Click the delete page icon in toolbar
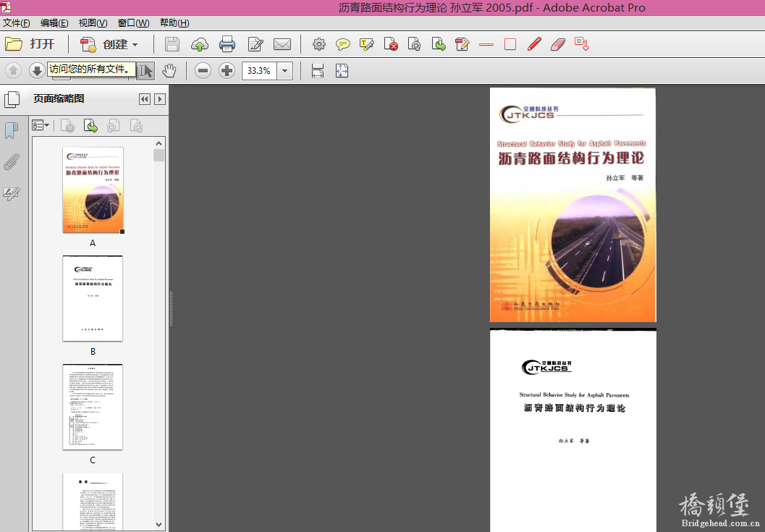 coord(391,44)
